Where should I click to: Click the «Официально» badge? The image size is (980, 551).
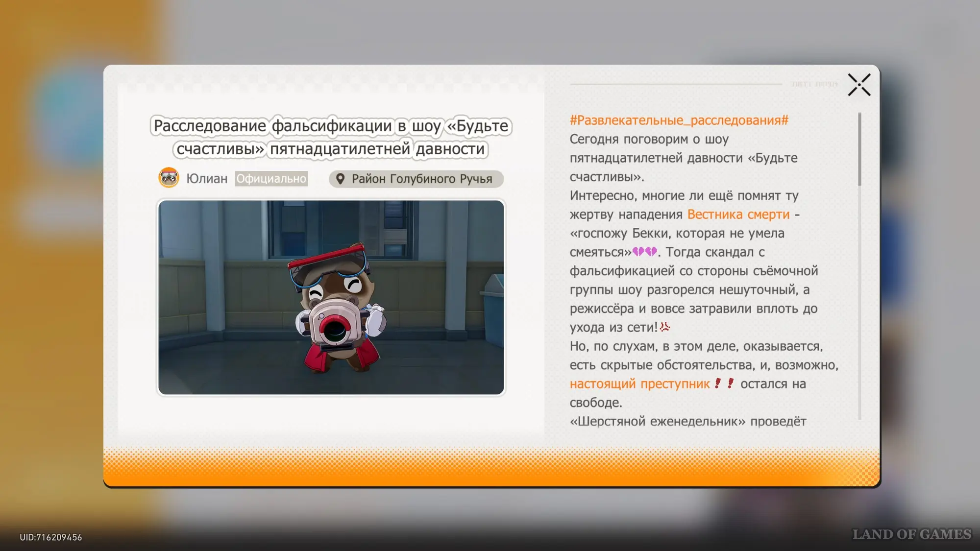pyautogui.click(x=271, y=179)
